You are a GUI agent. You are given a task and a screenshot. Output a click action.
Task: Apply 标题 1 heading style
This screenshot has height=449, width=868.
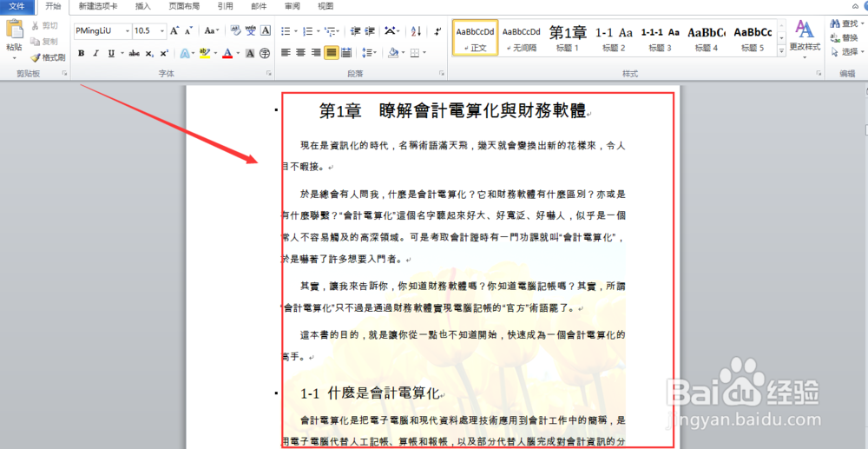pyautogui.click(x=568, y=37)
